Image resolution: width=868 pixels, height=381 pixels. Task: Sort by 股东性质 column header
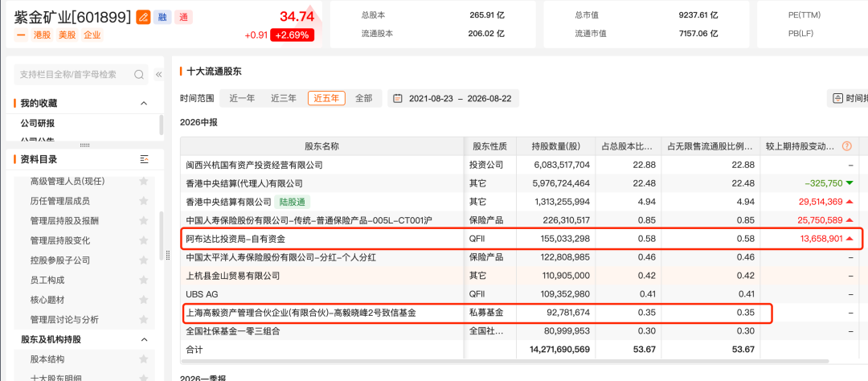point(489,146)
